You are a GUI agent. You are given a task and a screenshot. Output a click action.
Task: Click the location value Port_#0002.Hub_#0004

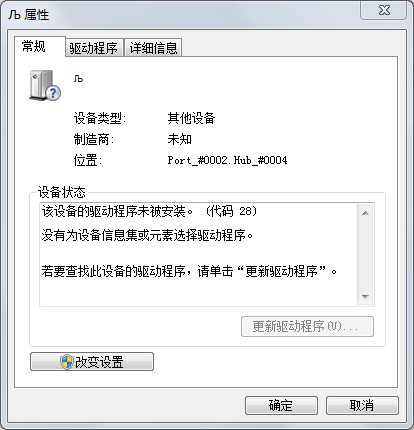point(227,160)
